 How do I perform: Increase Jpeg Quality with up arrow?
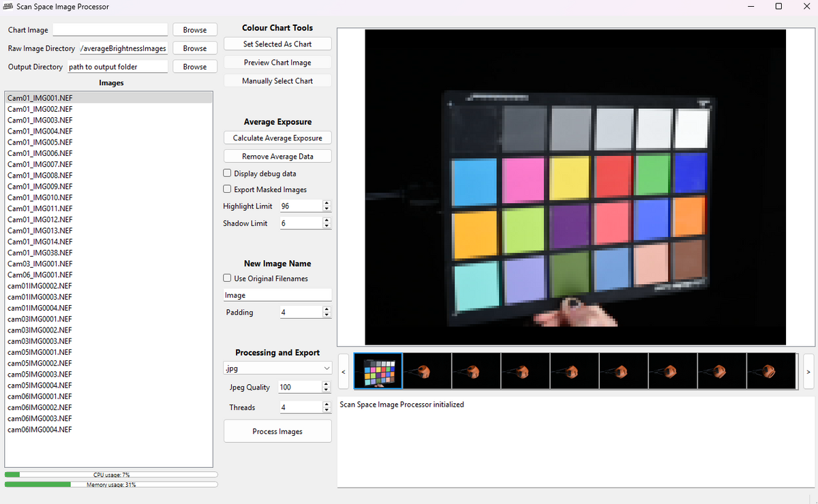[x=327, y=384]
